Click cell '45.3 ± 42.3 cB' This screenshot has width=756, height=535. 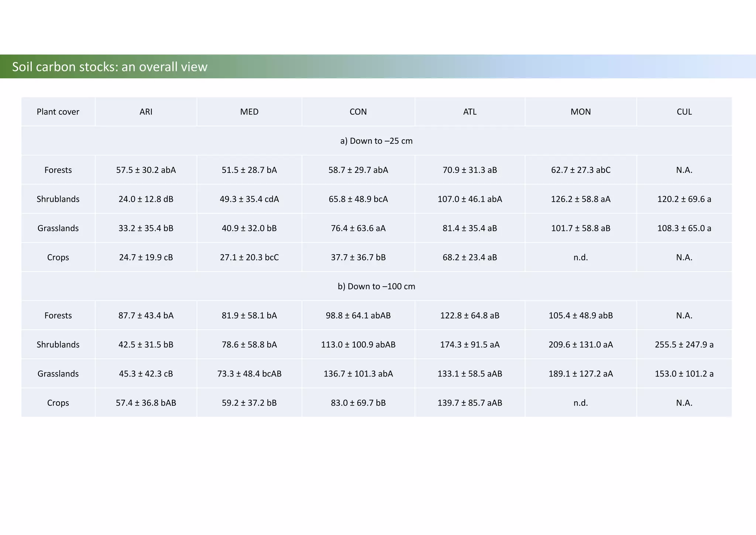(x=146, y=374)
